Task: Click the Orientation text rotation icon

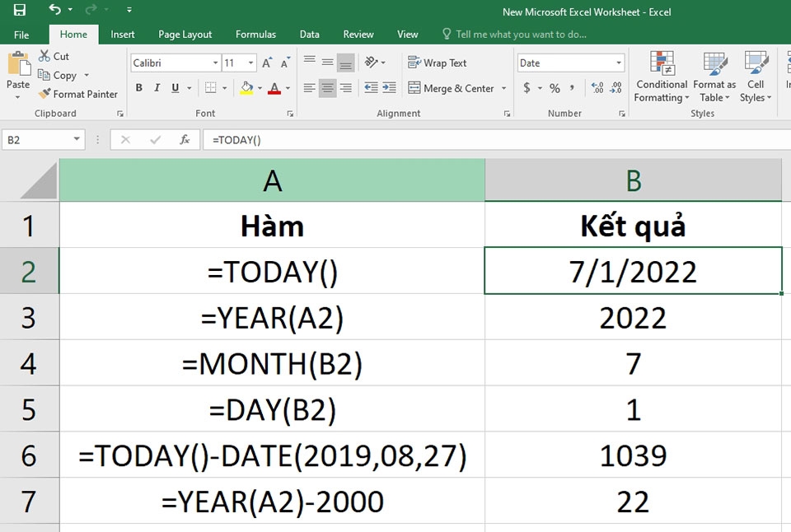Action: (x=372, y=62)
